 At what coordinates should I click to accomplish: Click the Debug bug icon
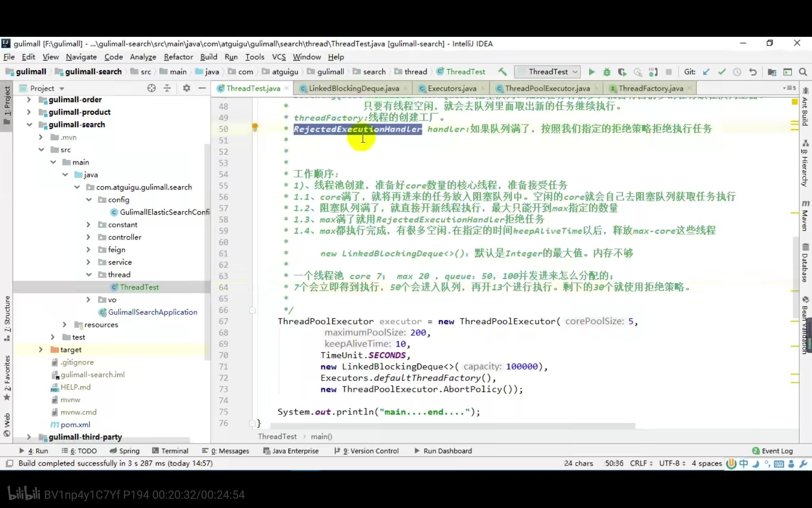(x=606, y=72)
